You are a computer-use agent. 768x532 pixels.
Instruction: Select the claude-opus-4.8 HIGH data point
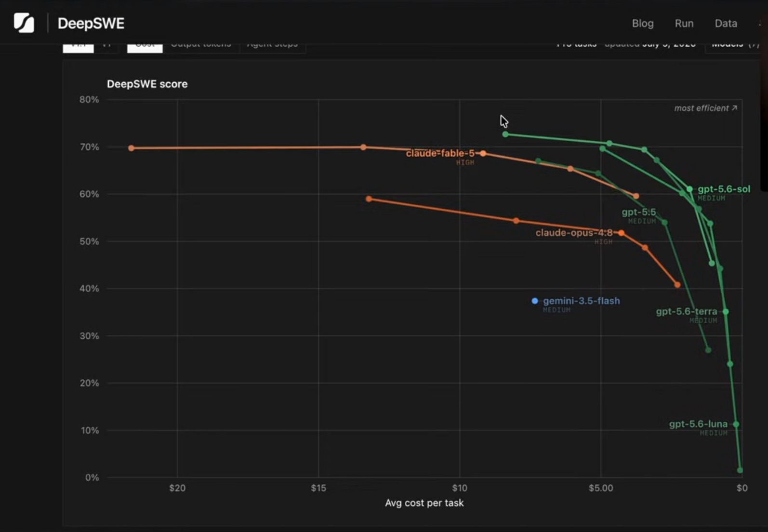coord(621,233)
